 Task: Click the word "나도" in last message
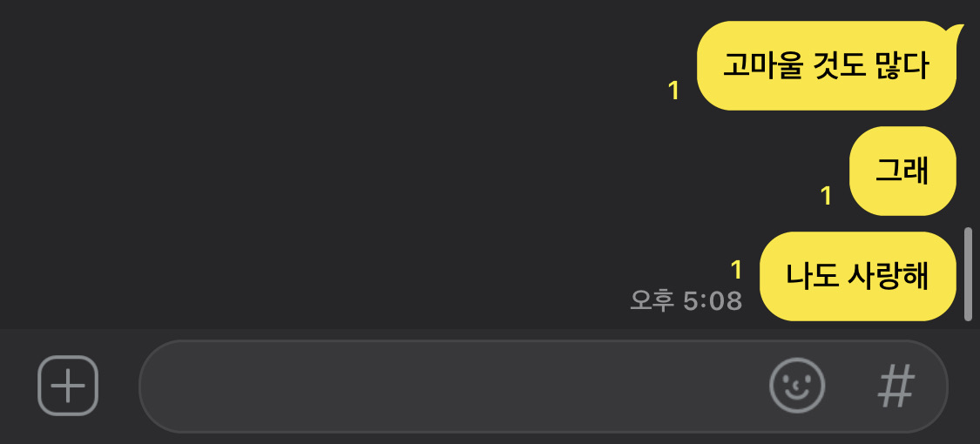click(x=812, y=277)
